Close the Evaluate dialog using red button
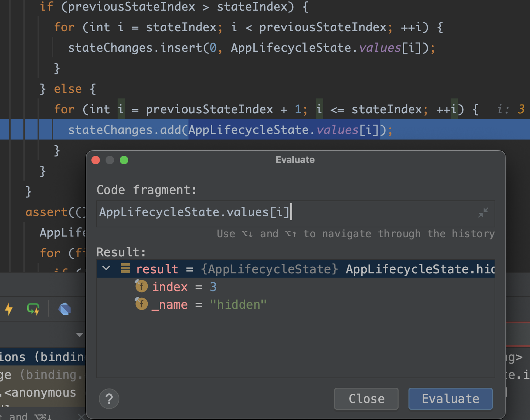 click(x=96, y=160)
